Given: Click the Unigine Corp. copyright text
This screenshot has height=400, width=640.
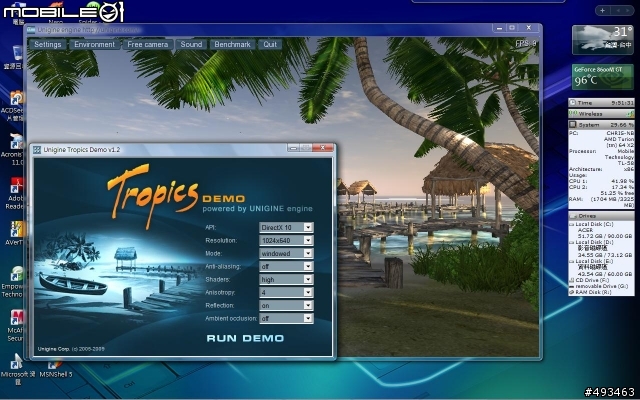Looking at the screenshot, I should point(71,349).
